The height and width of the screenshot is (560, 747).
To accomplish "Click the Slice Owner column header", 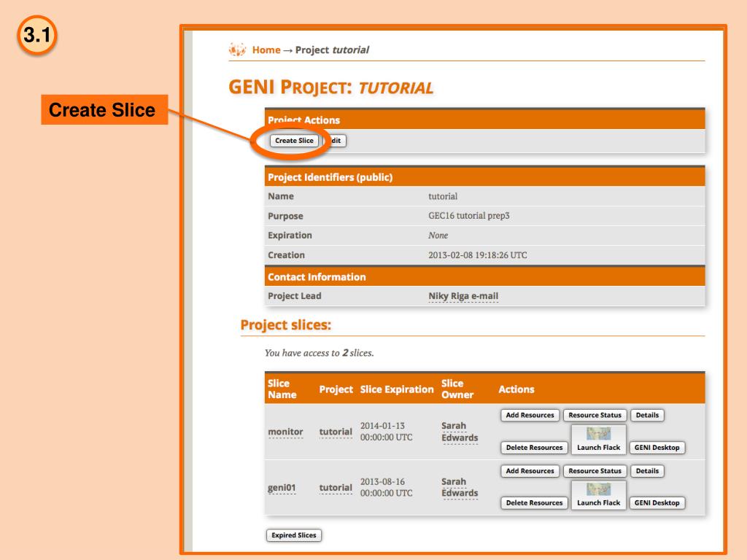I will (457, 389).
